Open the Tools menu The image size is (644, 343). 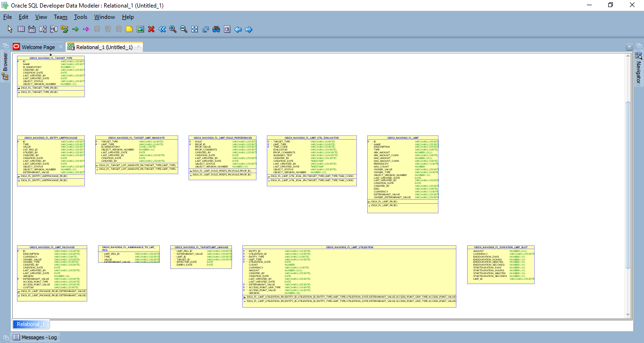click(81, 17)
